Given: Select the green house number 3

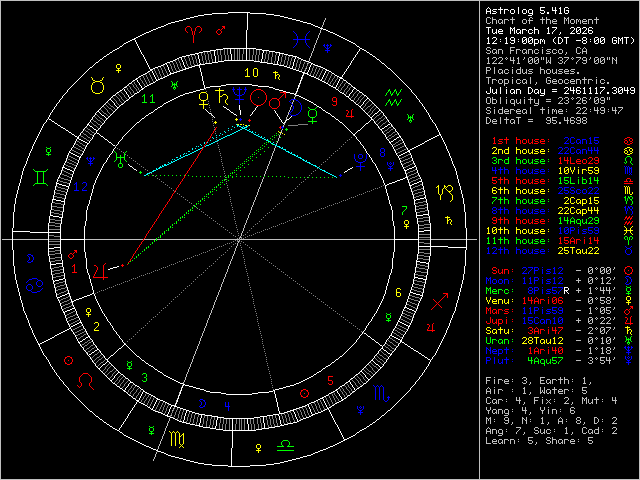Looking at the screenshot, I should pos(144,377).
